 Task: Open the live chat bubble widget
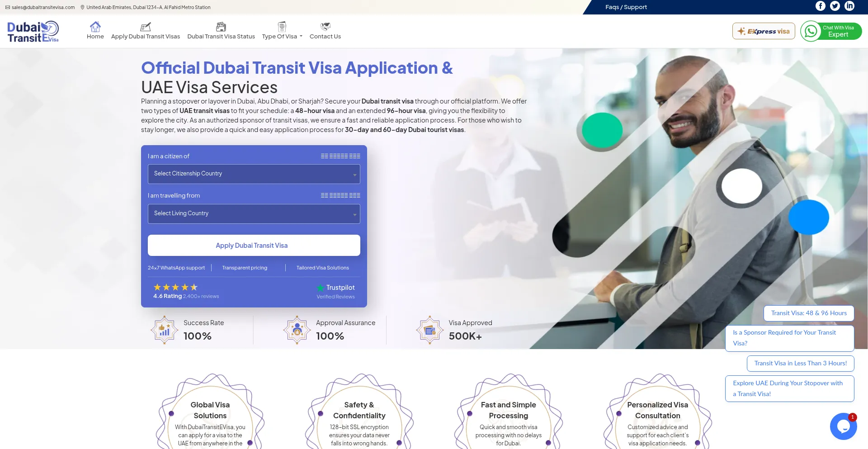pyautogui.click(x=844, y=426)
